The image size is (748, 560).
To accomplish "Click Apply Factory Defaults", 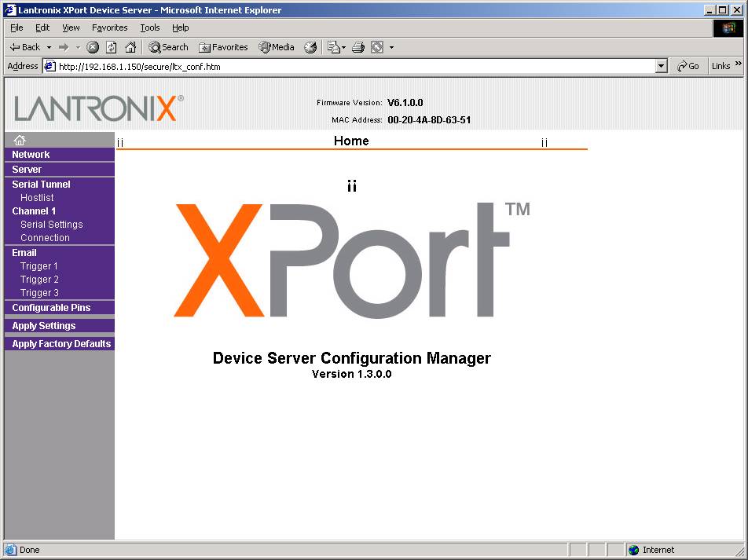I will coord(60,344).
